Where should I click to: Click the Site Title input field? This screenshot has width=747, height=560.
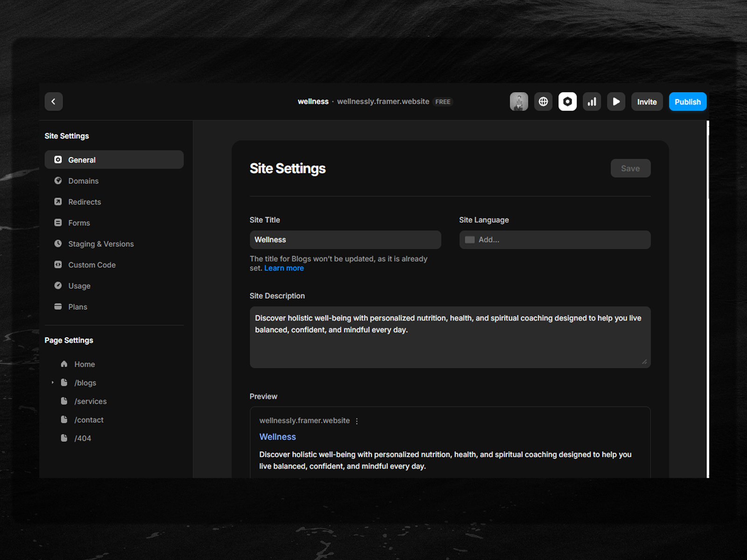345,240
